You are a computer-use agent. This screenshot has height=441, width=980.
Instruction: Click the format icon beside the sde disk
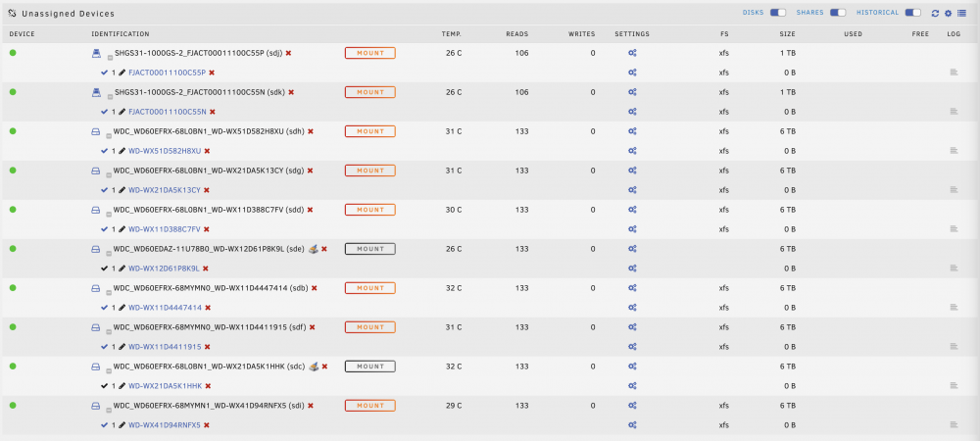pyautogui.click(x=314, y=249)
